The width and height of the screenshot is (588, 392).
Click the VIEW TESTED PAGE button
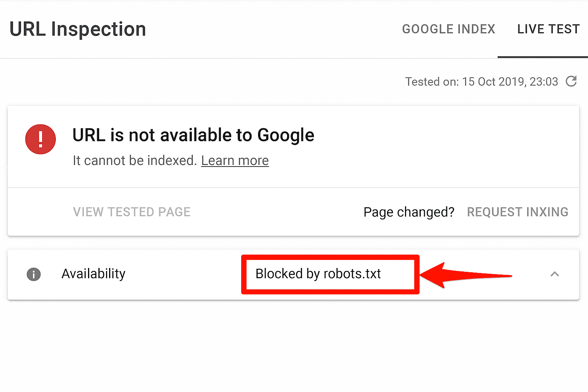[x=132, y=212]
